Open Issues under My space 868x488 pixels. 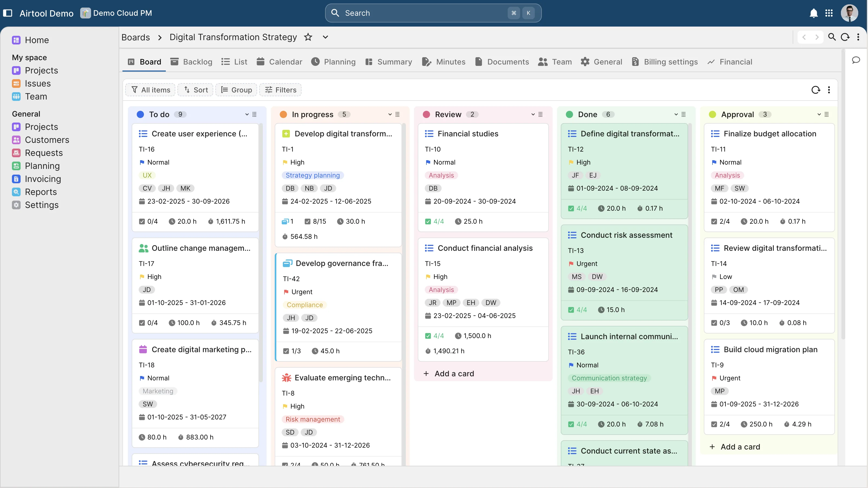click(x=31, y=83)
